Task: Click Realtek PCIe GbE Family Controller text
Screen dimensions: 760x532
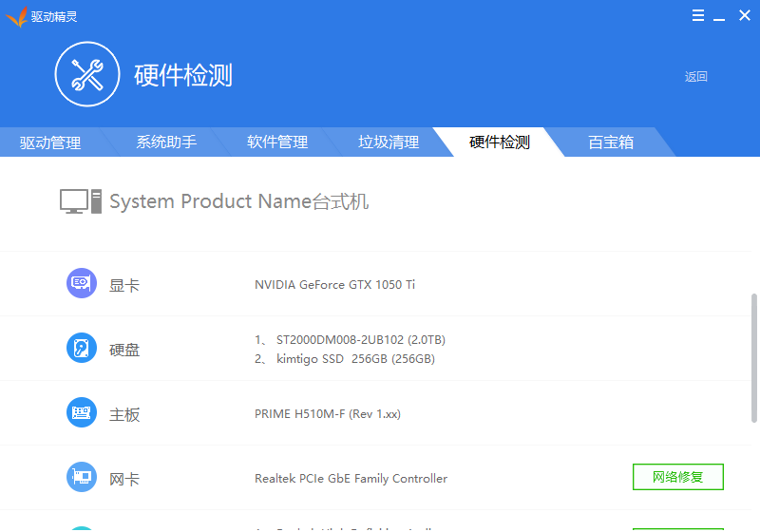Action: tap(351, 478)
